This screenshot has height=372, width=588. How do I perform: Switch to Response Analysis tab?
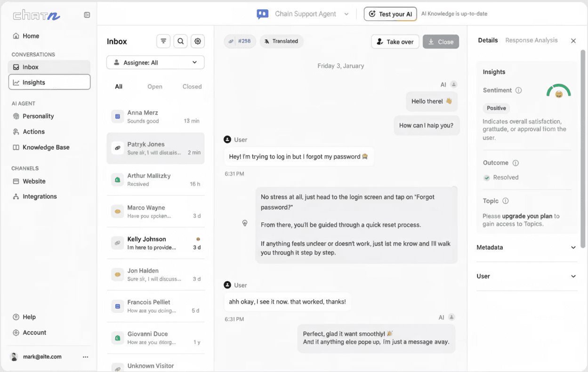532,40
